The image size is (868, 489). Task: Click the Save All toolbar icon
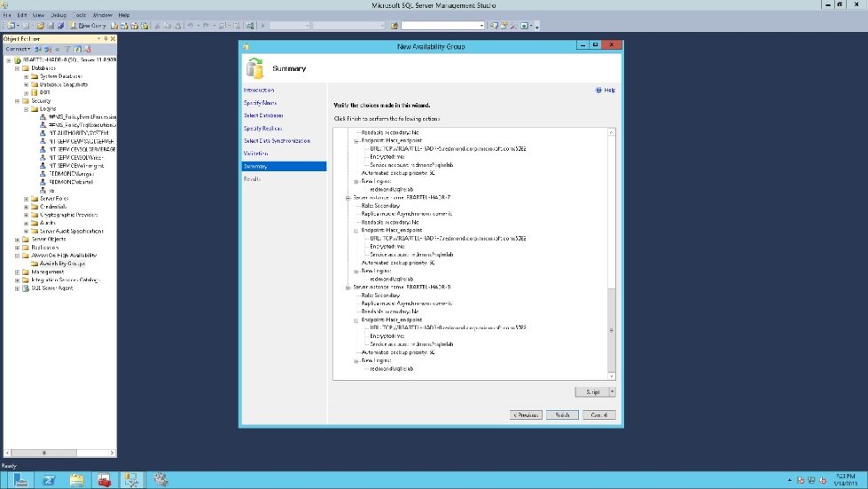coord(60,26)
